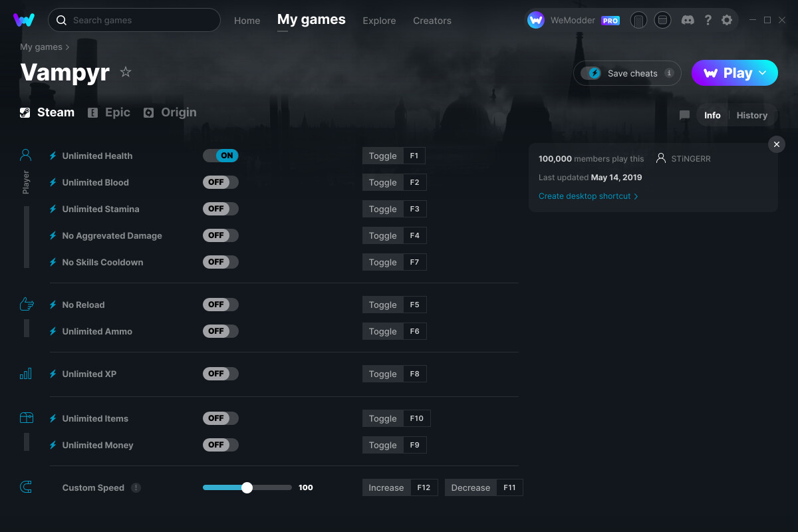Click the F1 hotkey box
Image resolution: width=798 pixels, height=532 pixels.
click(x=414, y=156)
